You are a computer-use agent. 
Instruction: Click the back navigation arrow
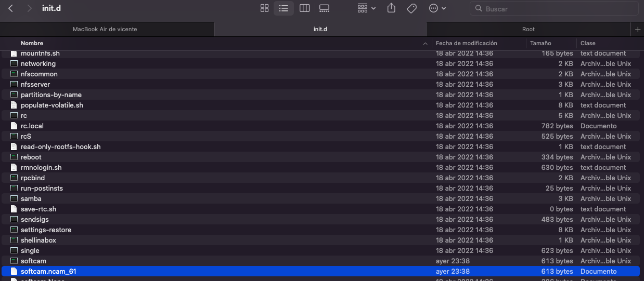pyautogui.click(x=10, y=8)
